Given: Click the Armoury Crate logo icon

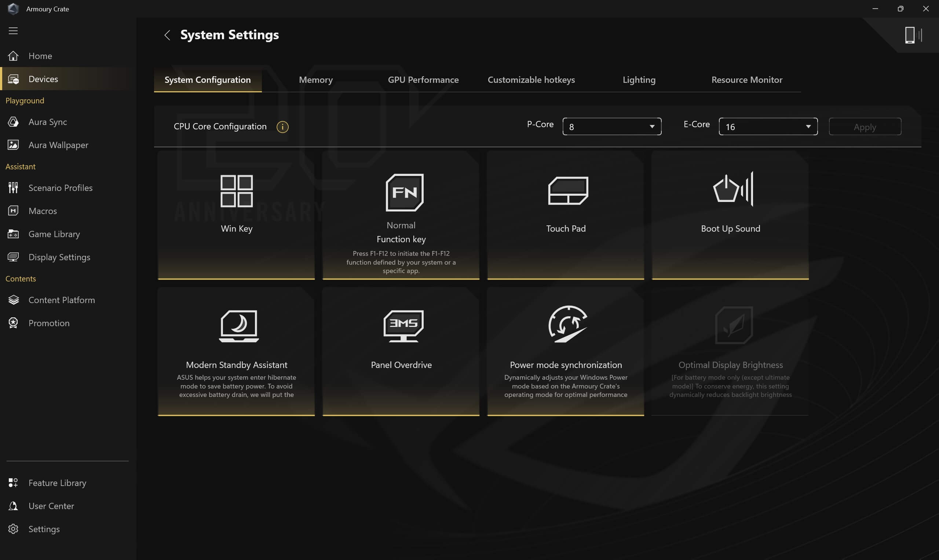Looking at the screenshot, I should pyautogui.click(x=13, y=9).
